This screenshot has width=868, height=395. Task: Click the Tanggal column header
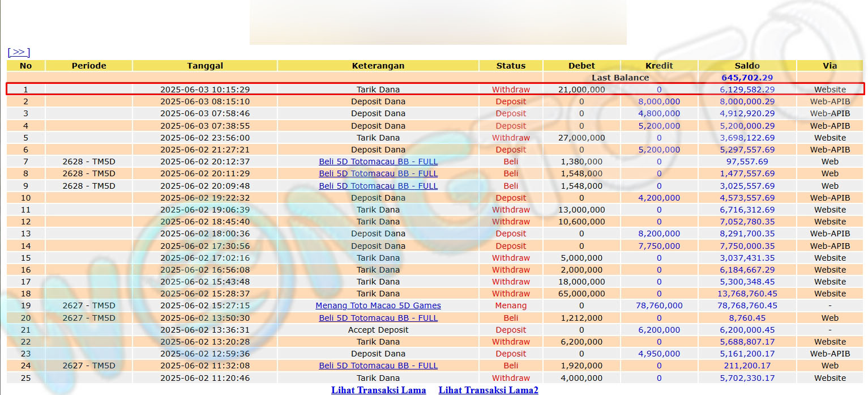(x=205, y=66)
